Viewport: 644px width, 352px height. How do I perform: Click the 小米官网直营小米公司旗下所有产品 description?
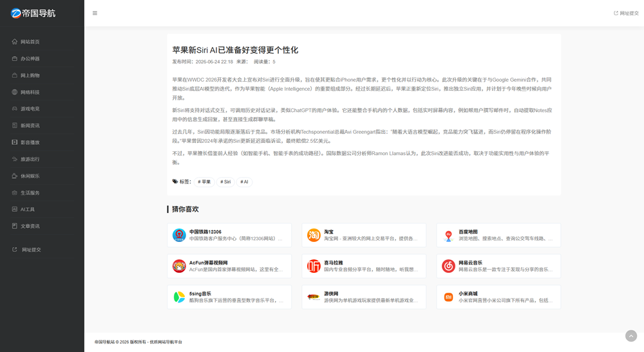tap(506, 301)
